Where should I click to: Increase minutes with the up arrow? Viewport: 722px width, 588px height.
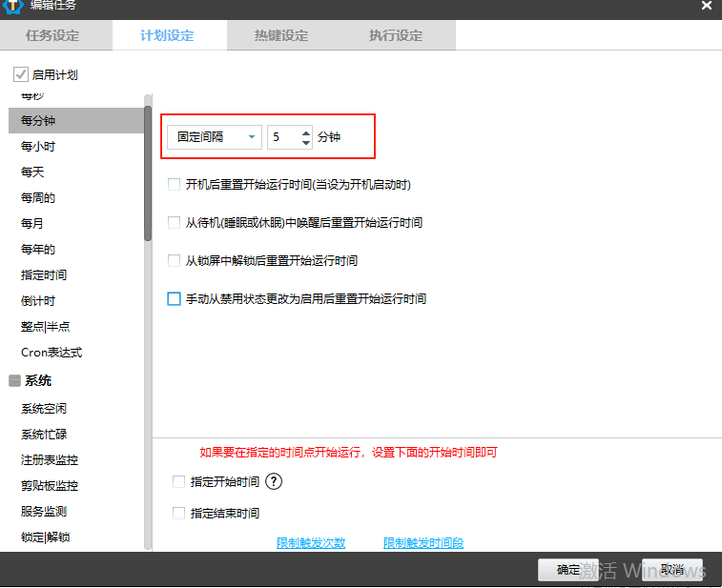[x=305, y=132]
